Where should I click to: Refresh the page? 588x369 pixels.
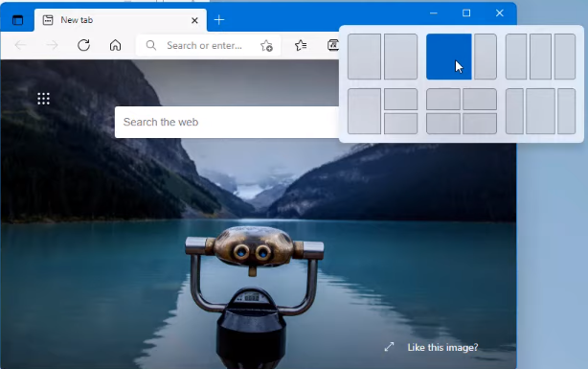pos(83,45)
